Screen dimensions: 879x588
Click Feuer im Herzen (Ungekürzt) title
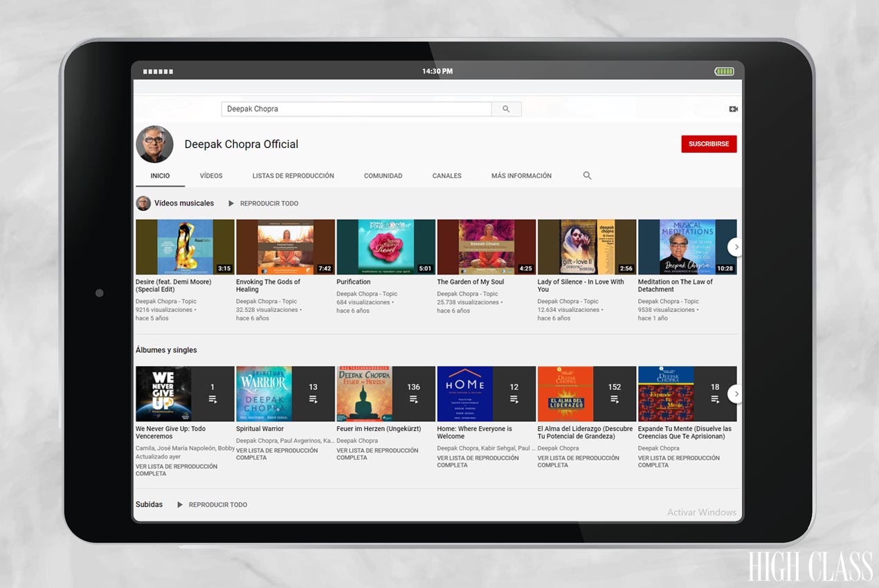pos(379,429)
